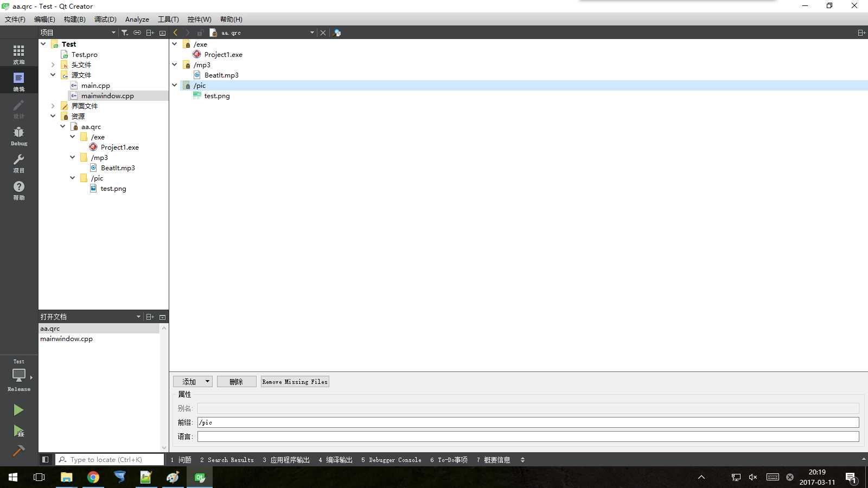
Task: Click the file lock (writable) icon
Action: point(200,33)
